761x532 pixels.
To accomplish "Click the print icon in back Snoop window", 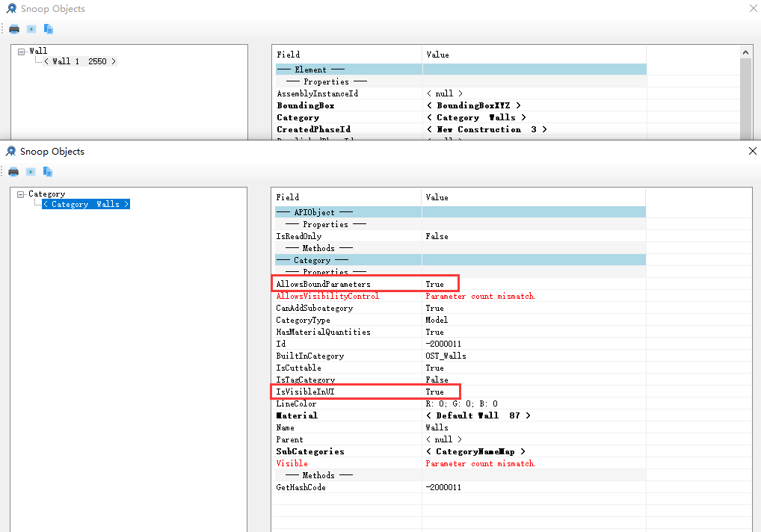I will 14,29.
